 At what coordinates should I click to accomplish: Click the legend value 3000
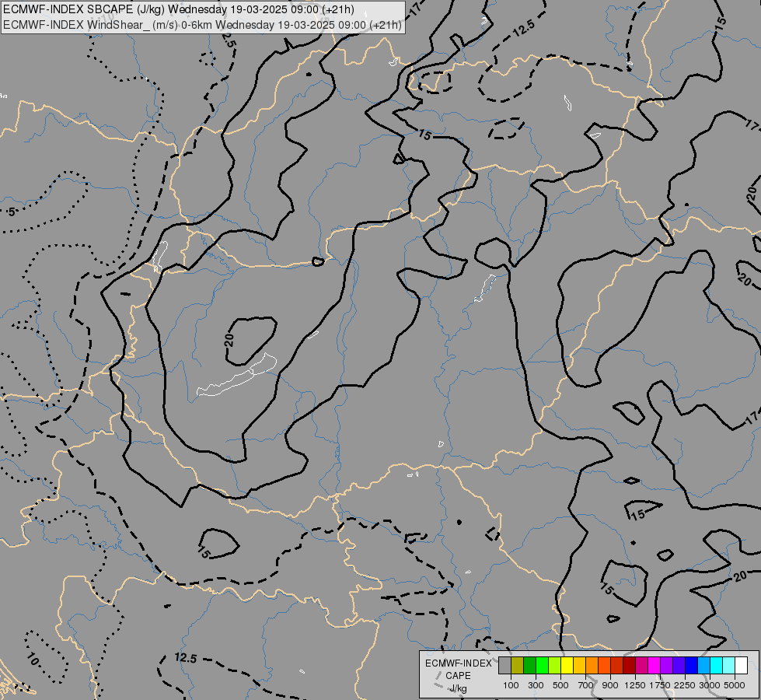710,685
